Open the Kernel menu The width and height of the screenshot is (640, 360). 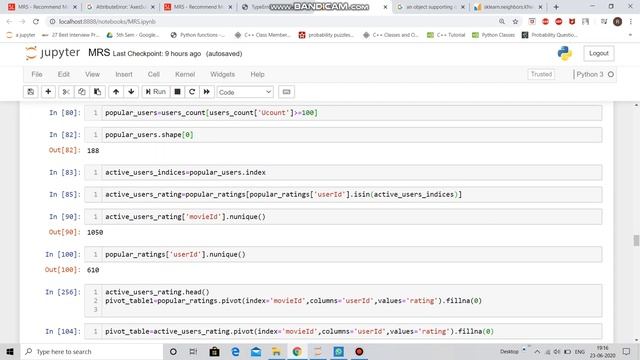pyautogui.click(x=185, y=74)
